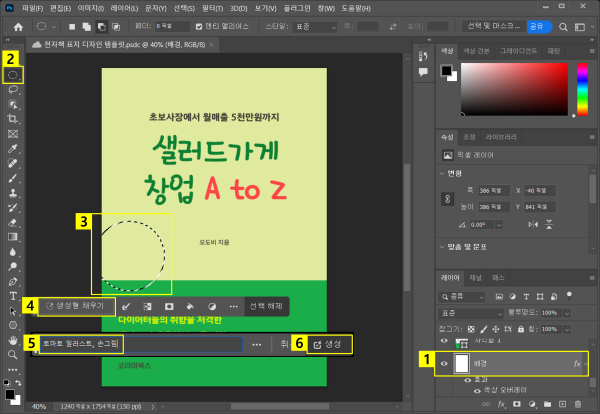600x414 pixels.
Task: Select the Hand tool
Action: 14,340
